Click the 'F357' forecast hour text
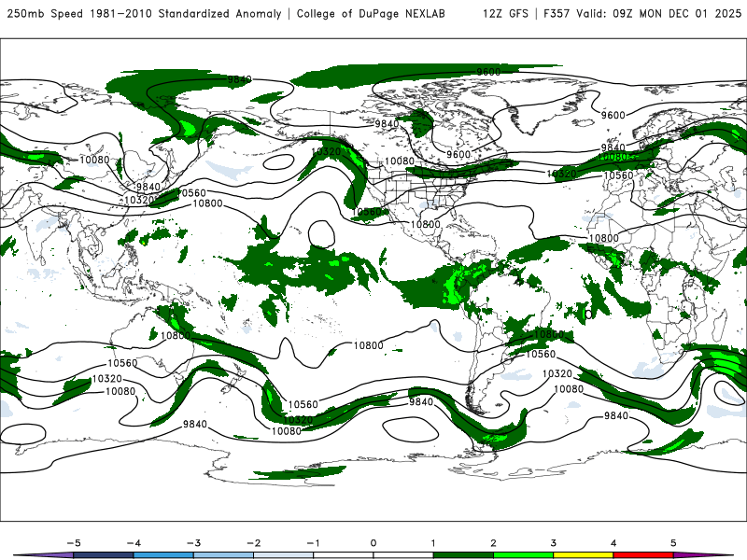Image resolution: width=747 pixels, height=560 pixels. (x=557, y=14)
